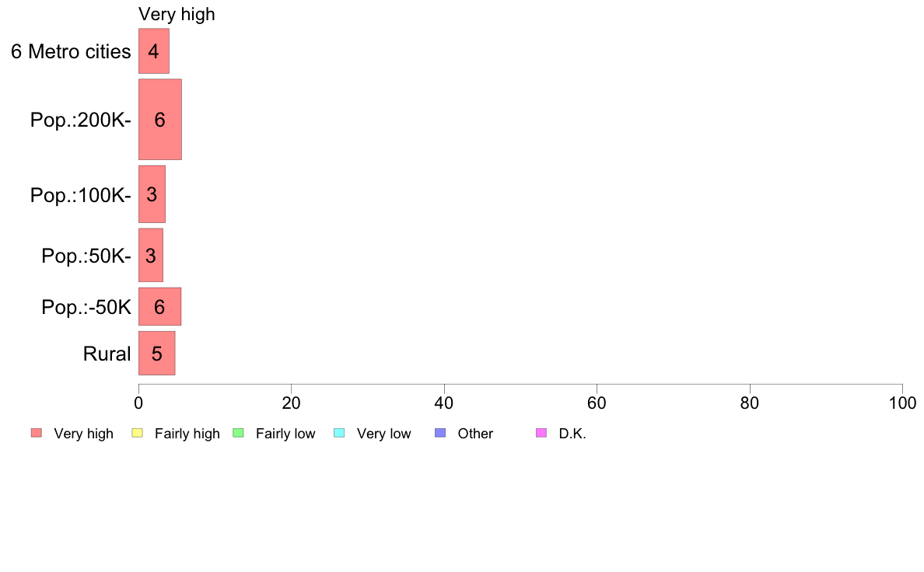Click the Fairly high legend text
The width and height of the screenshot is (924, 572).
point(187,434)
